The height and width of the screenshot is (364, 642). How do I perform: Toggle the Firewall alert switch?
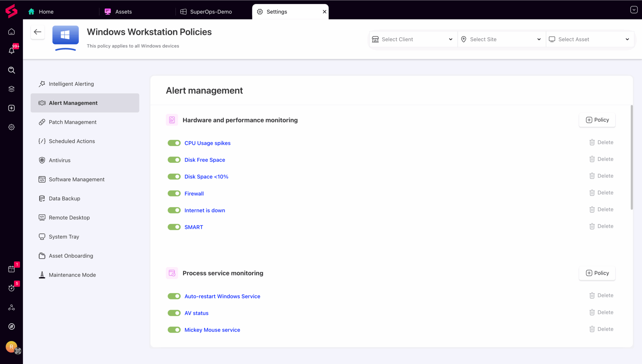point(174,193)
